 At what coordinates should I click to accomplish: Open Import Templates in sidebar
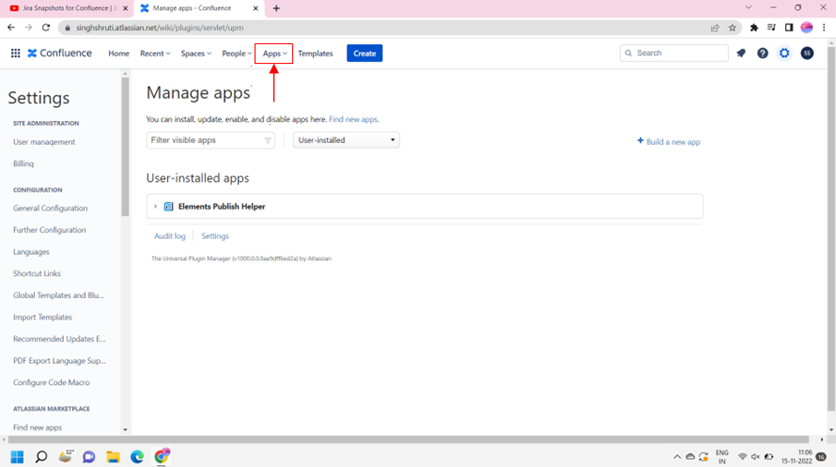(43, 317)
